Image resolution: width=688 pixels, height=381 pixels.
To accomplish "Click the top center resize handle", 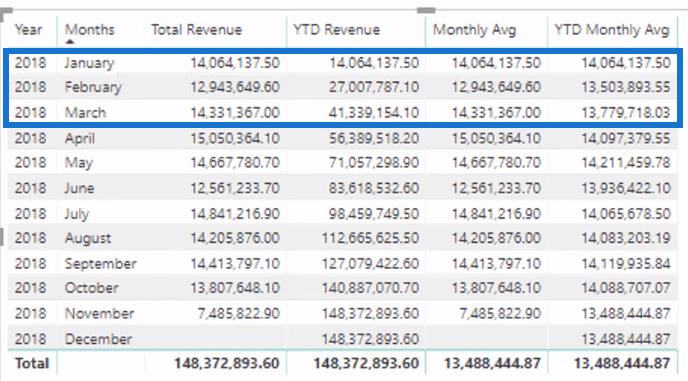I will pos(426,10).
